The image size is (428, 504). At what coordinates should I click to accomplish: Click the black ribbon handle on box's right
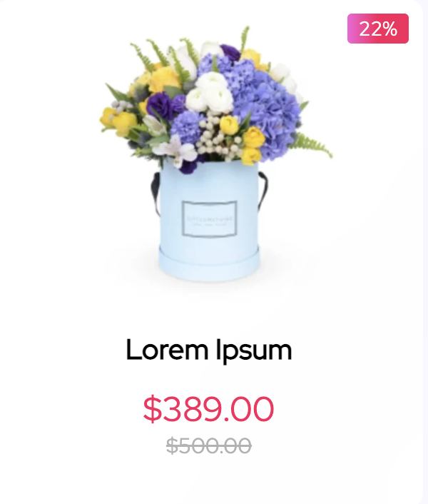[262, 190]
